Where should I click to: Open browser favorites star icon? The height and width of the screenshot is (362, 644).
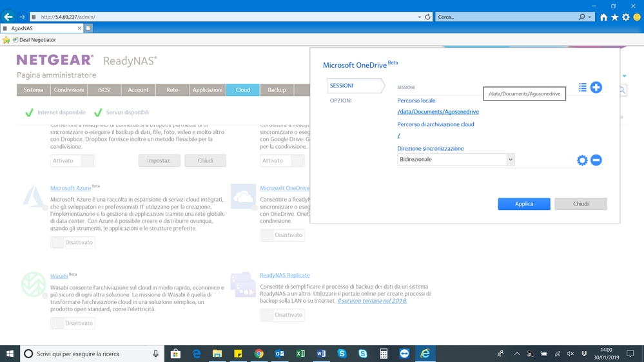614,17
